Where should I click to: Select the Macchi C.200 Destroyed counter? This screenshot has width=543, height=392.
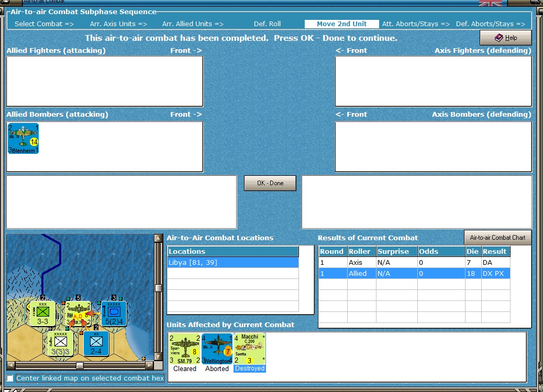[250, 349]
